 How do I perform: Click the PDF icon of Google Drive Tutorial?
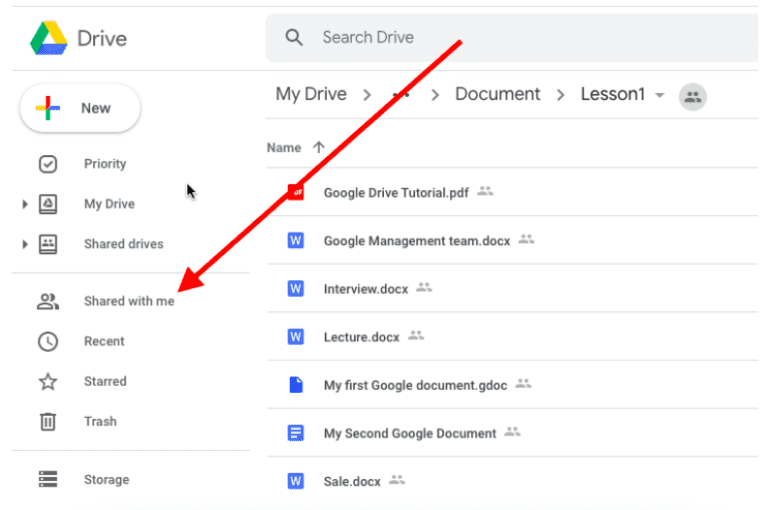click(x=295, y=193)
